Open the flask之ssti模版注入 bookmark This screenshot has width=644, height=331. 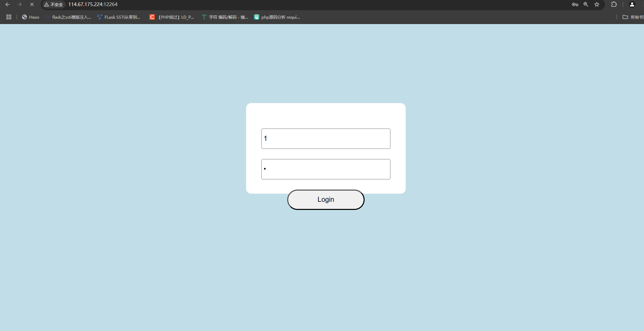68,17
